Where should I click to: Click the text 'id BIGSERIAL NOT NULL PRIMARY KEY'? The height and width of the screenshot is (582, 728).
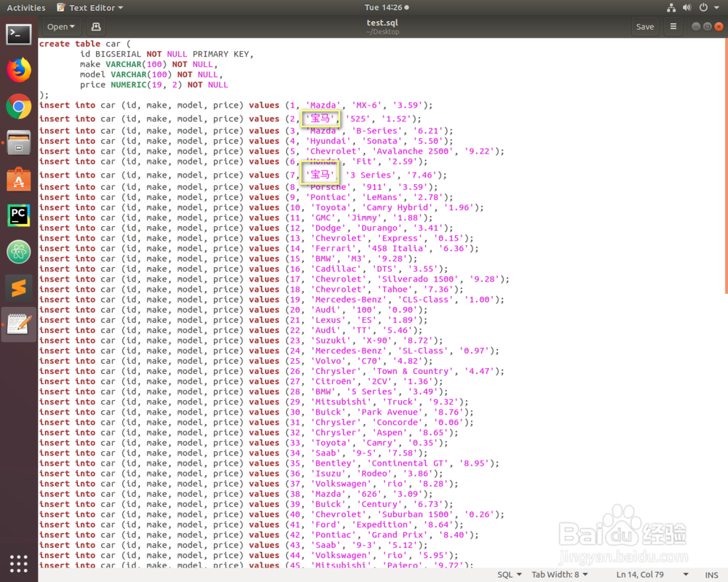(165, 54)
